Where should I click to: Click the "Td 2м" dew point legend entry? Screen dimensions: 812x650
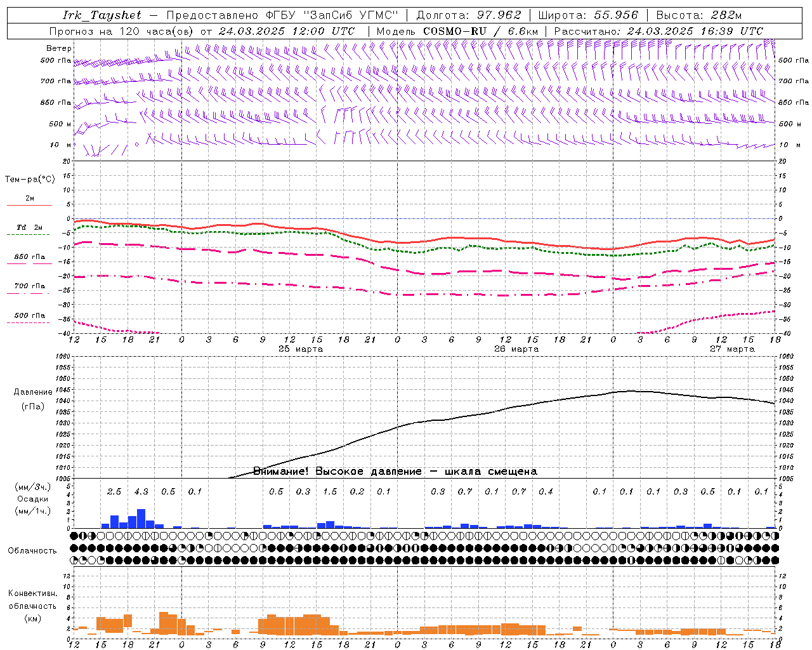click(x=29, y=227)
